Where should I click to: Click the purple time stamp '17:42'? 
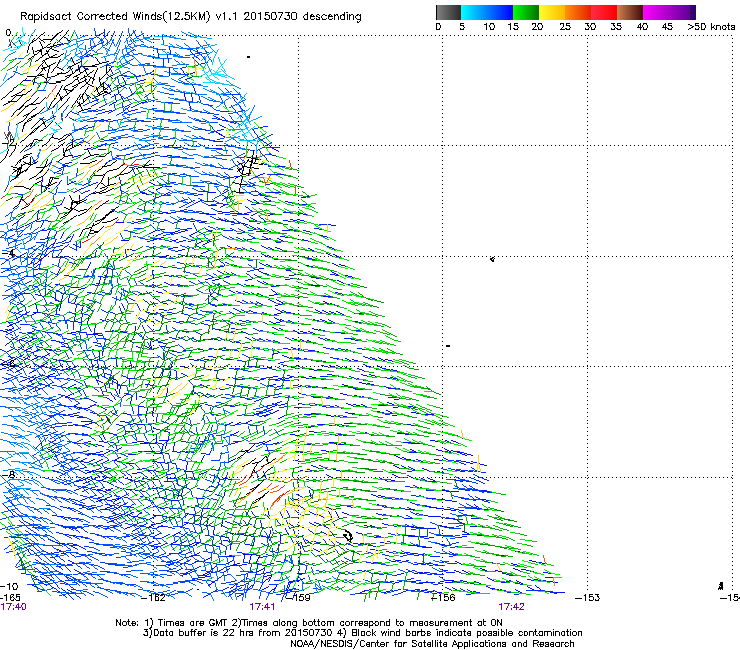click(x=512, y=607)
